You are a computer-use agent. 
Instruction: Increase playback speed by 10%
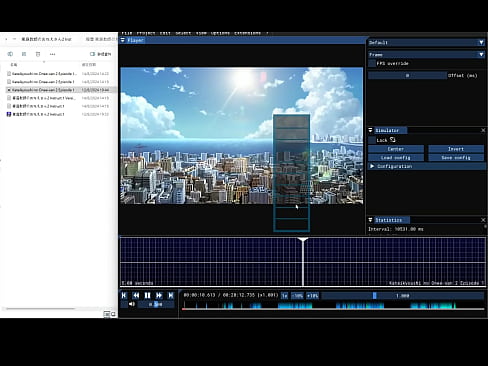pyautogui.click(x=312, y=296)
